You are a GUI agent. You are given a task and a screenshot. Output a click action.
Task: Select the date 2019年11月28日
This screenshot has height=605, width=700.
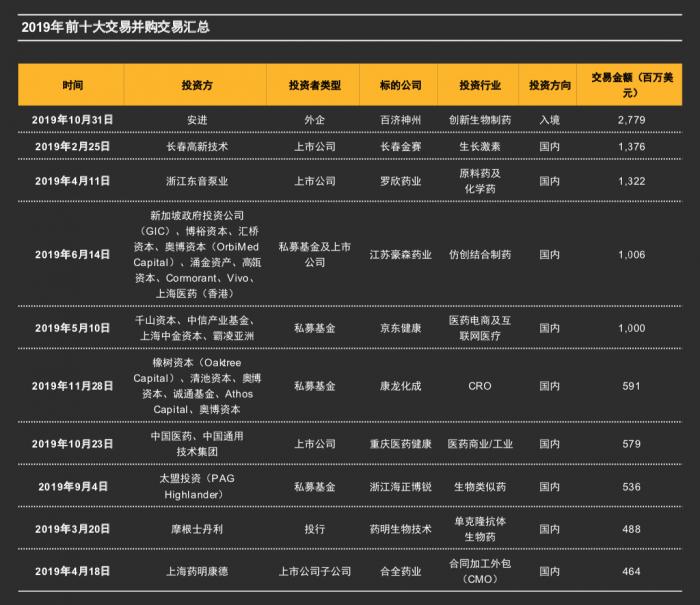[x=72, y=386]
